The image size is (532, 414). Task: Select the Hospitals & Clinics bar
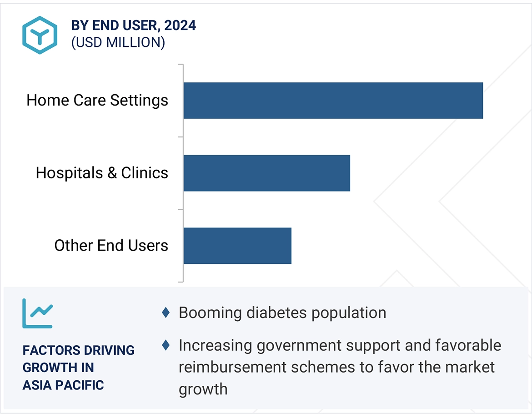click(x=266, y=173)
